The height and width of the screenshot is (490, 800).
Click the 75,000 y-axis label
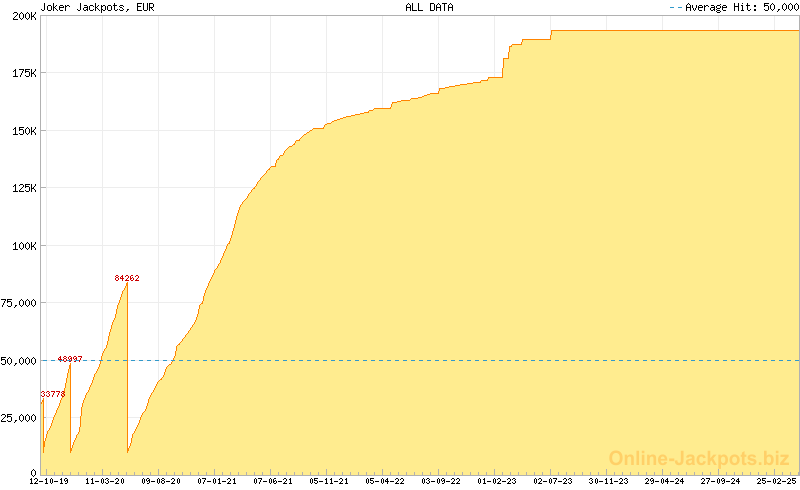(19, 303)
